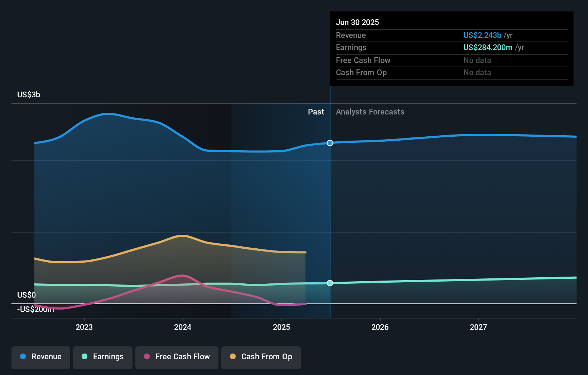Click No data in Cash From Op row
Screen dimensions: 588x375
click(477, 72)
